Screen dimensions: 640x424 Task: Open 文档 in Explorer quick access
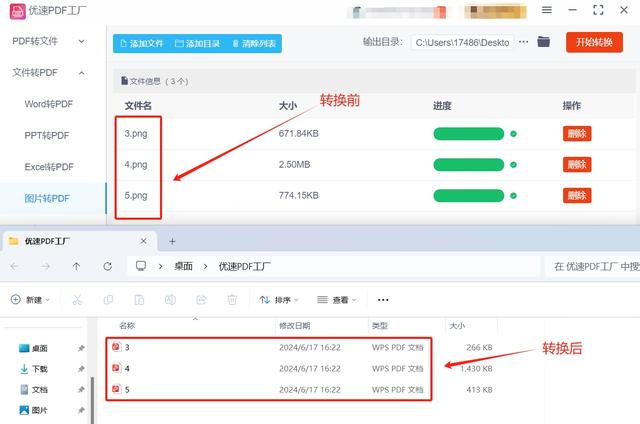coord(33,390)
